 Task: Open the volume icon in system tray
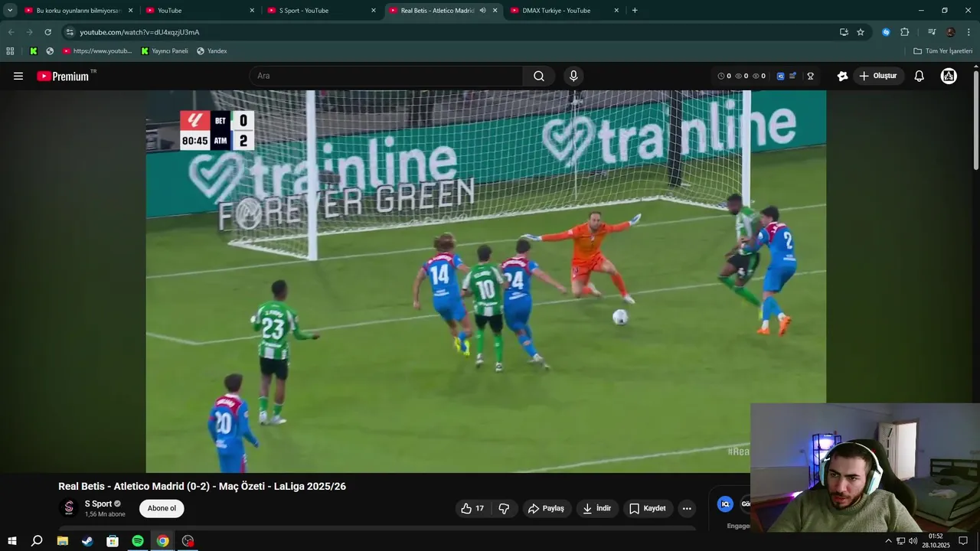point(913,541)
